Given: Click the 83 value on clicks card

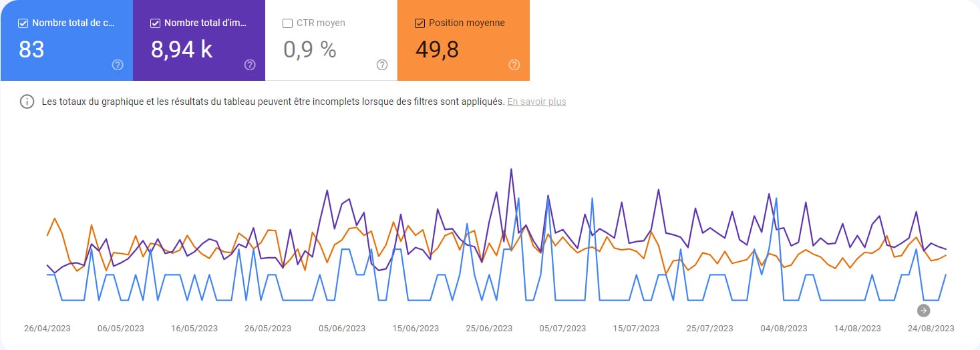Looking at the screenshot, I should [31, 49].
